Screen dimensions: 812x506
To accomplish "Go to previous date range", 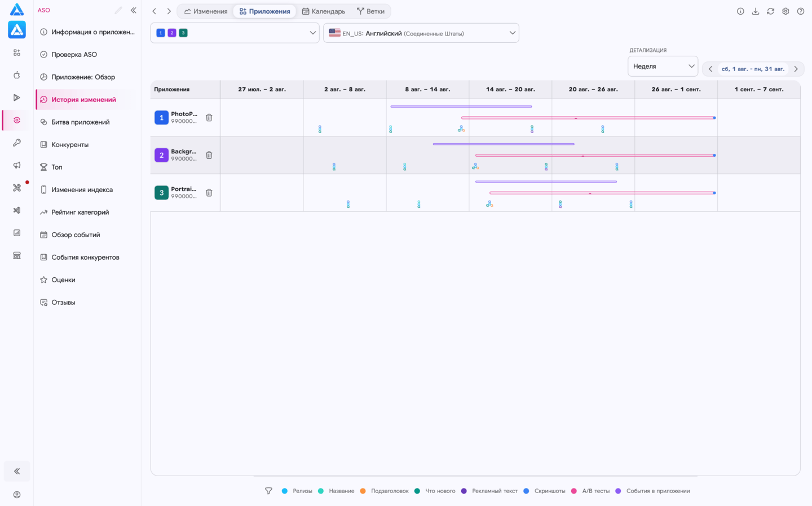I will pyautogui.click(x=710, y=69).
